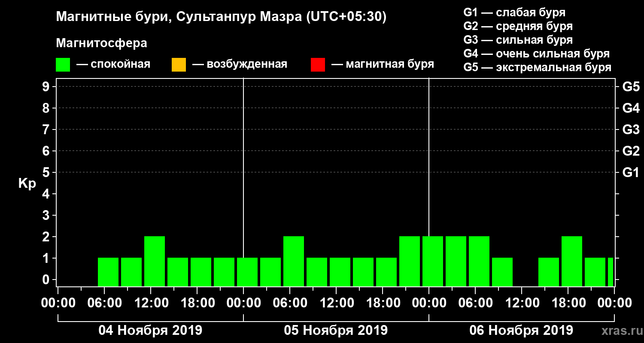Image resolution: width=644 pixels, height=343 pixels.
Task: Click the '00:00' label starting 05 Ноября
Action: point(243,303)
